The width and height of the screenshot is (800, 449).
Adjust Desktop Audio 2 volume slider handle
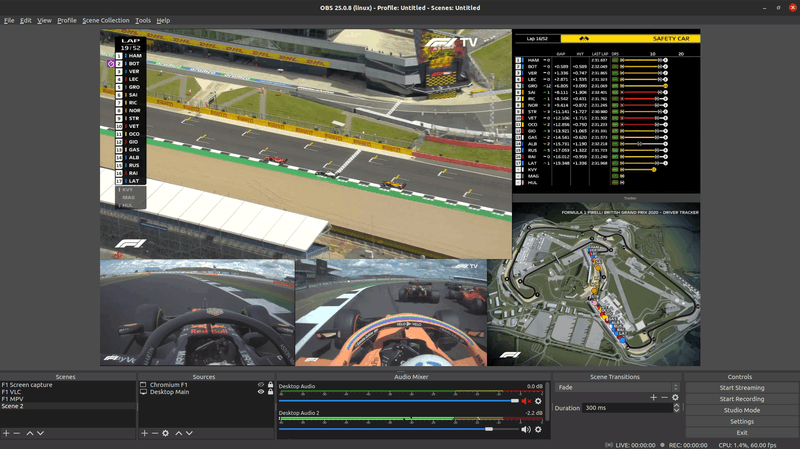point(489,430)
